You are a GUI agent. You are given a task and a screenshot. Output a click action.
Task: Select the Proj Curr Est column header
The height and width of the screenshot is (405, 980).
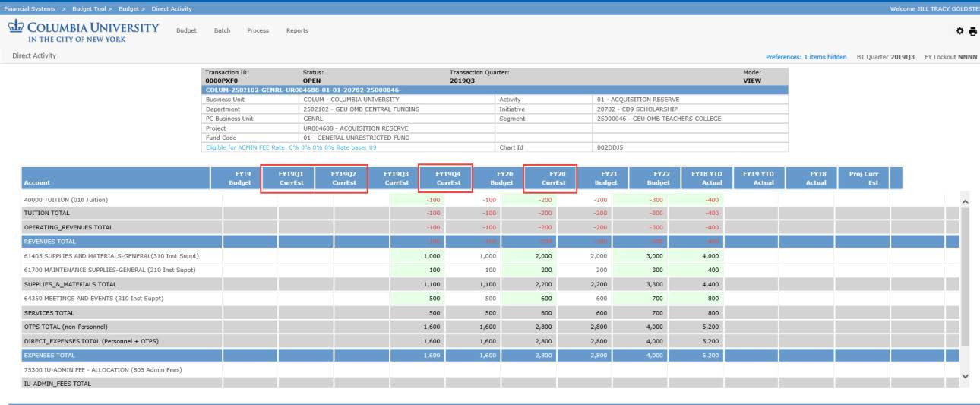[863, 179]
